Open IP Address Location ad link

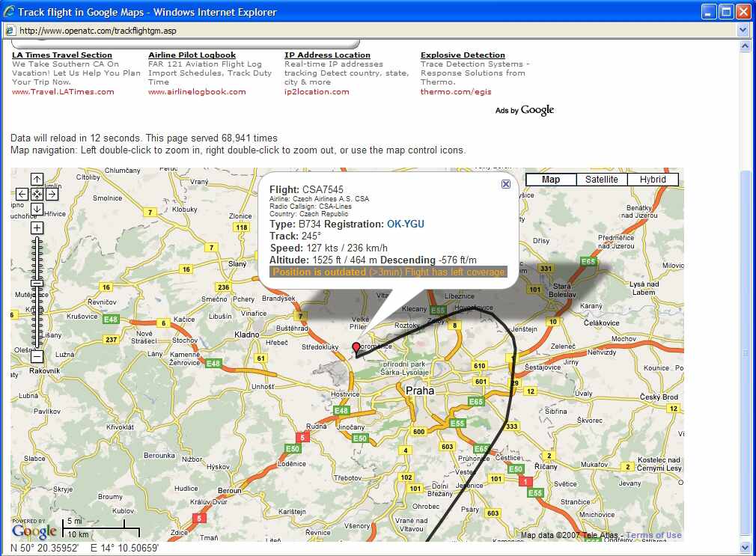coord(327,55)
